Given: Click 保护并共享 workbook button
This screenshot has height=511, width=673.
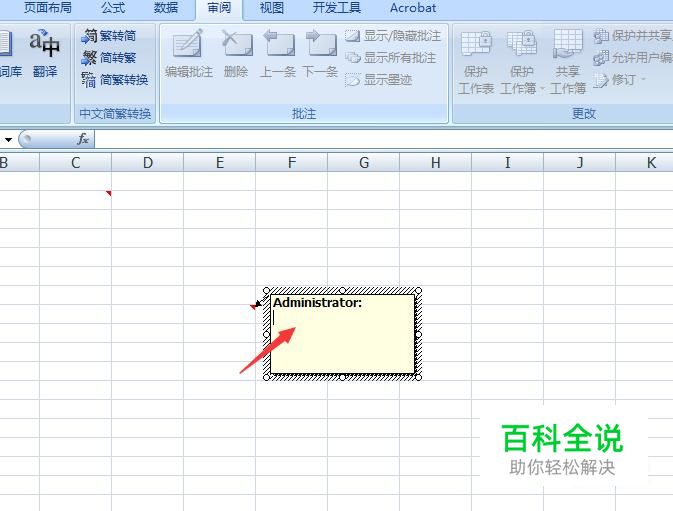Looking at the screenshot, I should coord(633,36).
